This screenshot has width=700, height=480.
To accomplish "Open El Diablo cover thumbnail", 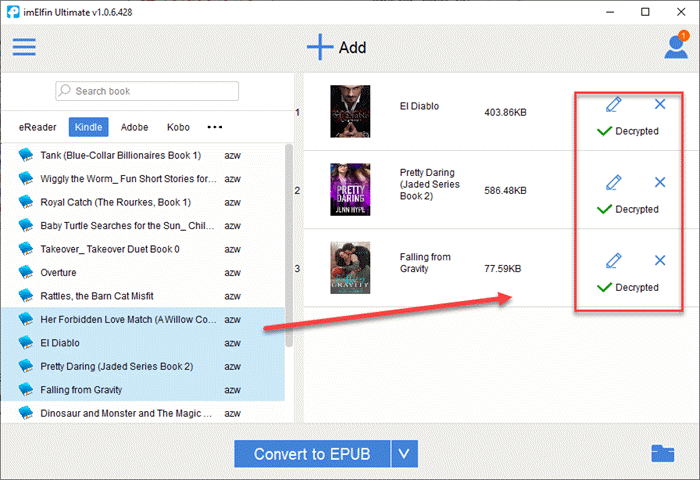I will point(350,111).
